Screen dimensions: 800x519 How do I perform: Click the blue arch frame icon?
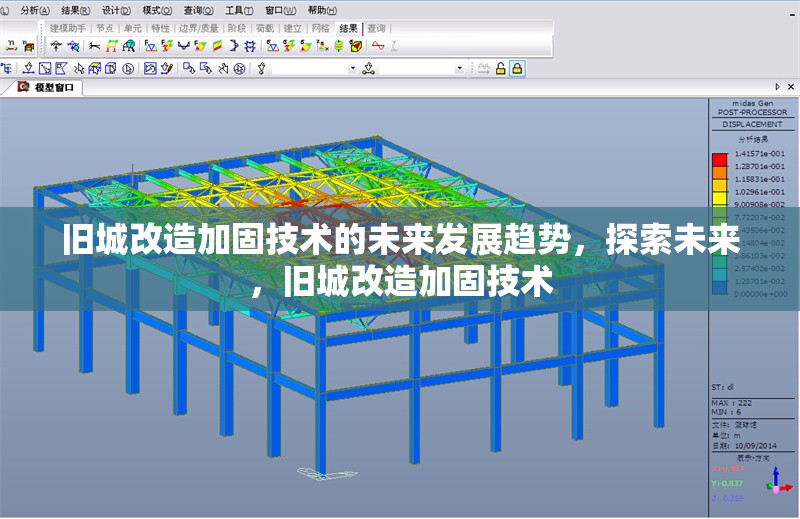click(129, 45)
